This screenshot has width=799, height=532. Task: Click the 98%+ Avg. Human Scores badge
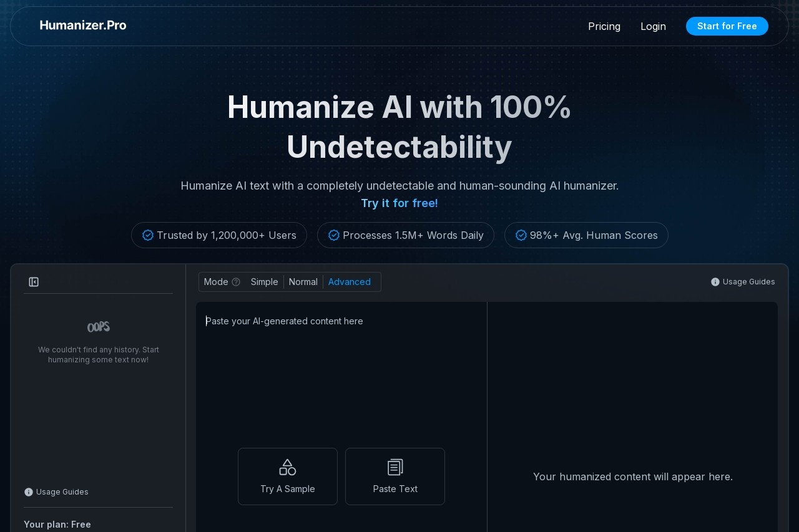click(586, 235)
